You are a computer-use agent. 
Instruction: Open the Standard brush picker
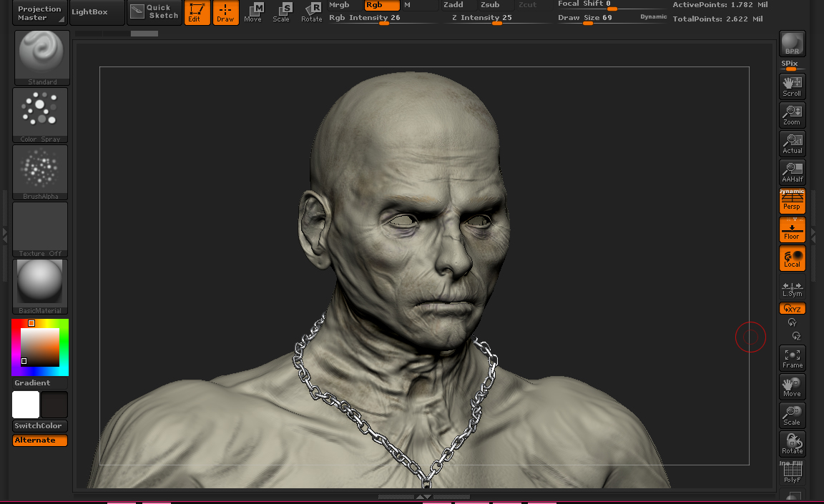(x=42, y=58)
